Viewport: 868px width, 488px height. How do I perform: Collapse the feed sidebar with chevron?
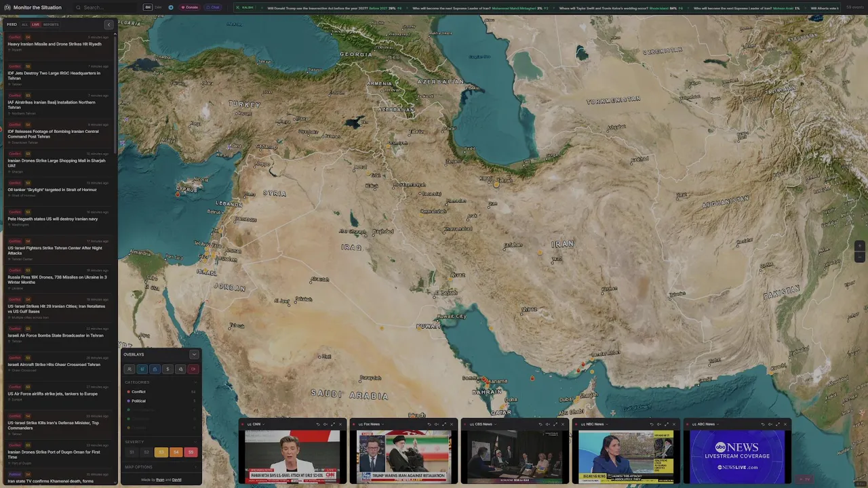(108, 24)
